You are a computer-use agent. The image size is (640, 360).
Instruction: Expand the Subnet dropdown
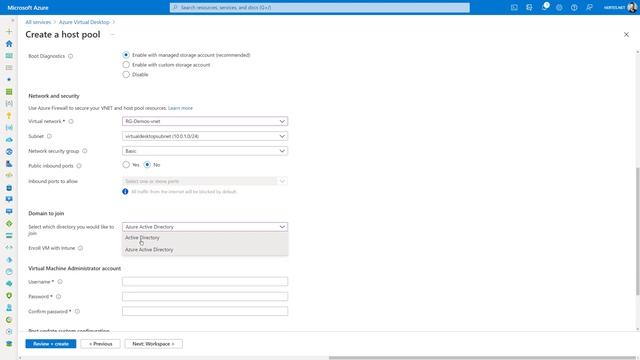(205, 136)
